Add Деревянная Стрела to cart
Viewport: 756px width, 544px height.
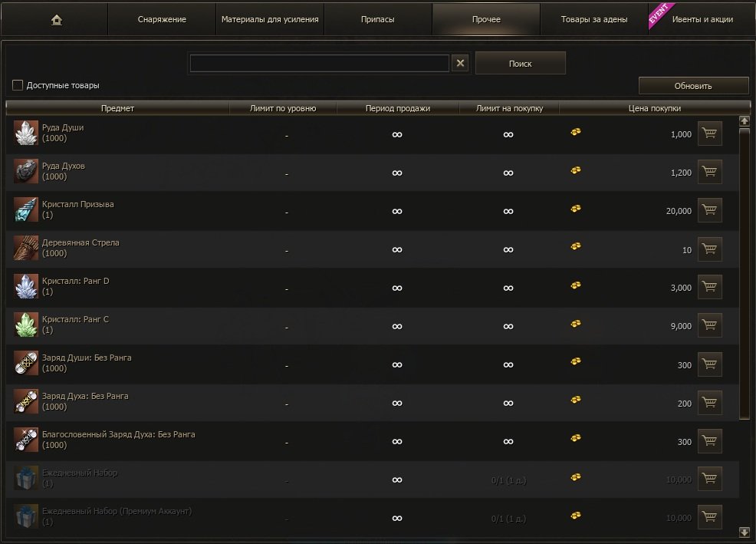710,249
